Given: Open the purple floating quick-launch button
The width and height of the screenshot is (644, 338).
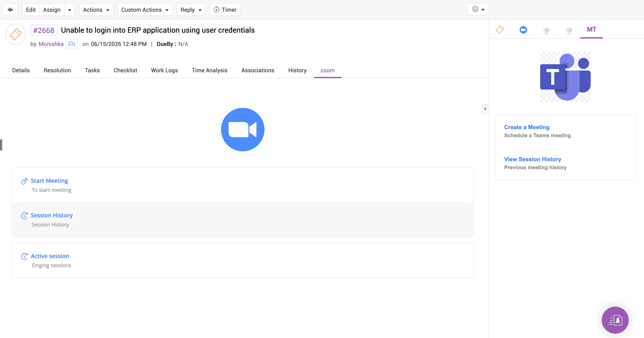Looking at the screenshot, I should 615,320.
